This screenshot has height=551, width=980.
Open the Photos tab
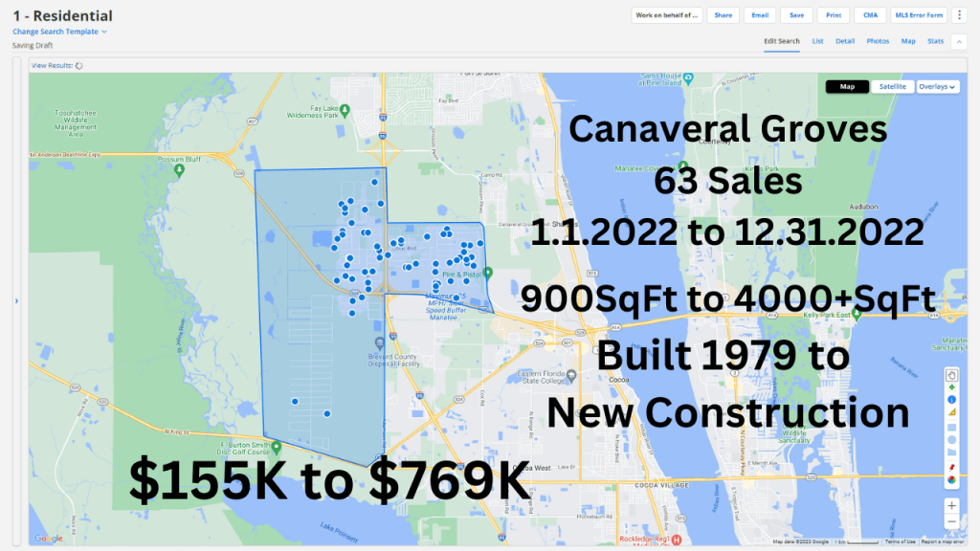tap(878, 41)
